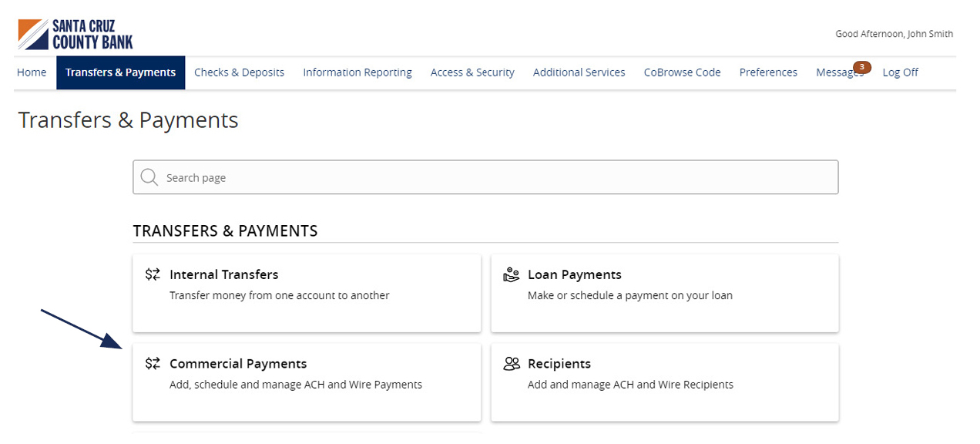Screen dimensions: 980x444
Task: Click the Internal Transfers card
Action: click(x=307, y=293)
